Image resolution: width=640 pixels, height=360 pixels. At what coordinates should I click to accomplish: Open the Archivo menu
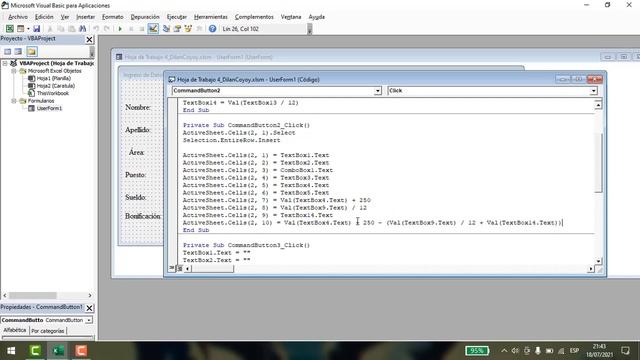pos(18,17)
